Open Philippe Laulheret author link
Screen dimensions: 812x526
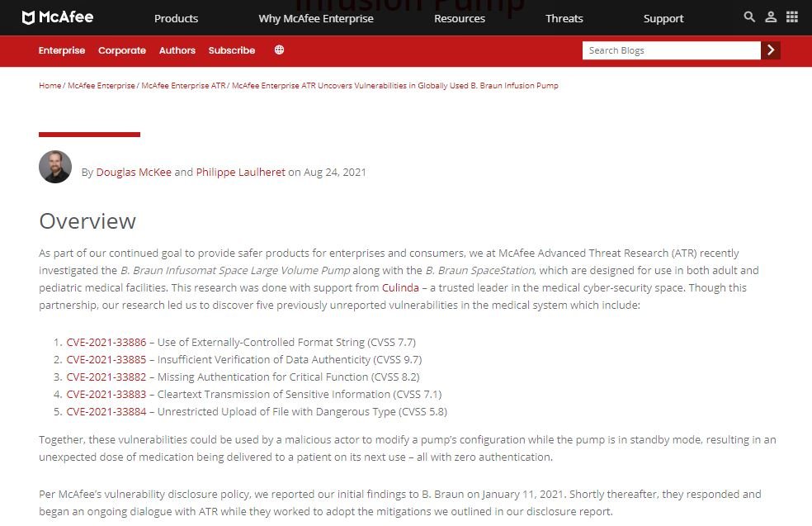click(x=240, y=172)
